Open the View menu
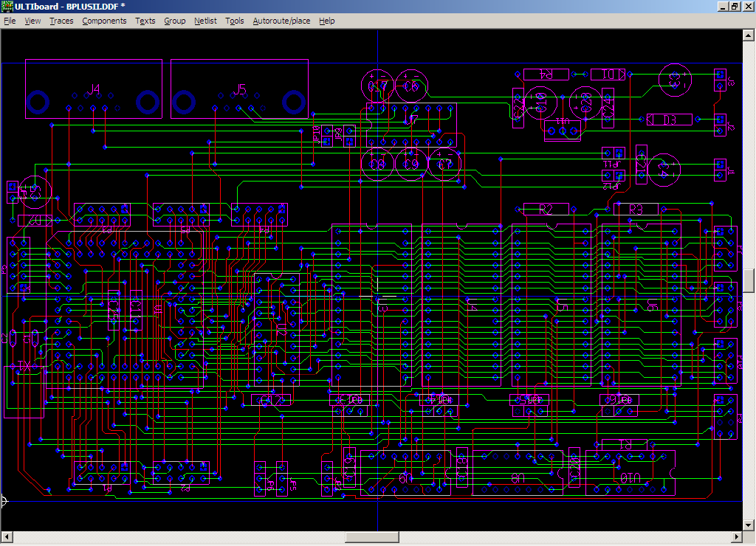 point(32,21)
